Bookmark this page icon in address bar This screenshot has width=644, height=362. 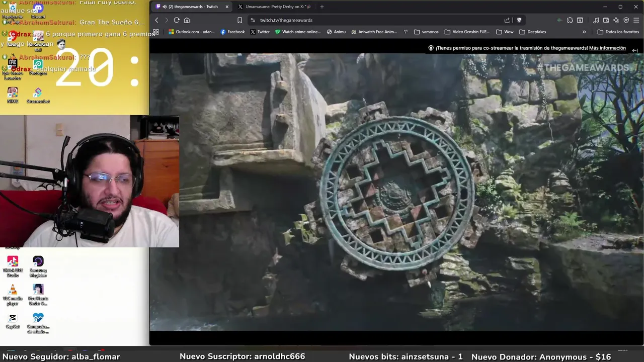point(239,20)
